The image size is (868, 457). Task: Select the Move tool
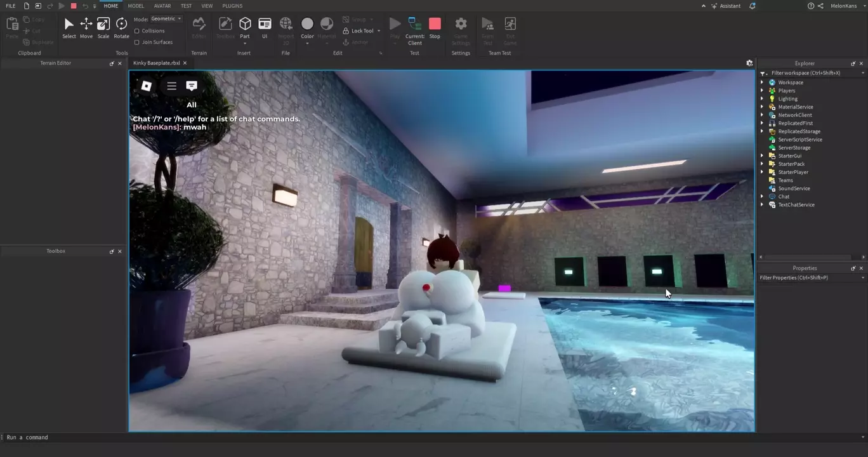click(86, 28)
